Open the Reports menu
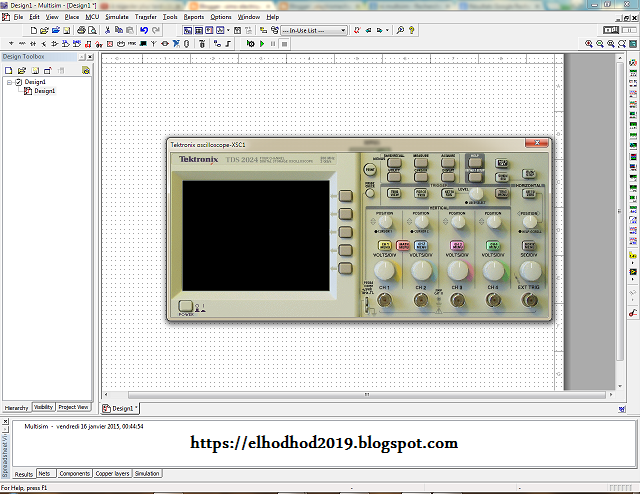The width and height of the screenshot is (642, 494). (194, 17)
